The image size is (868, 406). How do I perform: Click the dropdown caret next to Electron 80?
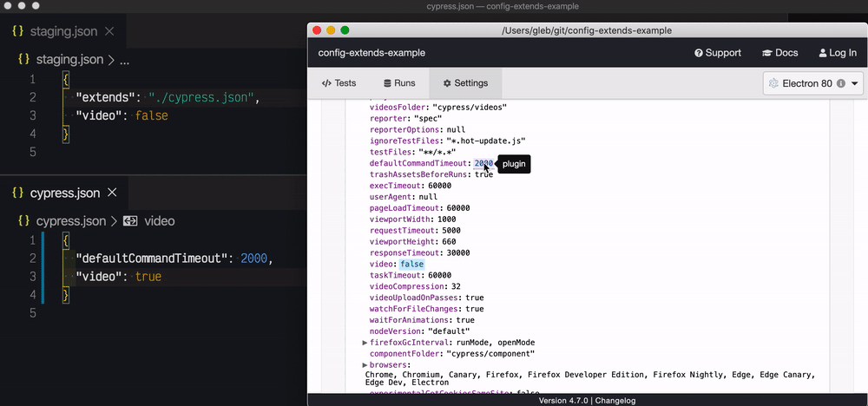point(854,84)
